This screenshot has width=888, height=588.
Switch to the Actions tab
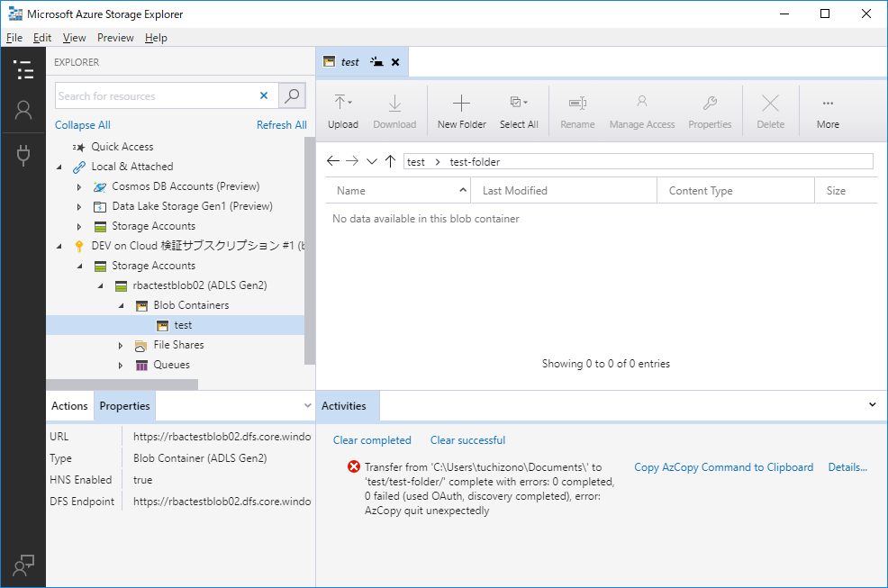(69, 406)
